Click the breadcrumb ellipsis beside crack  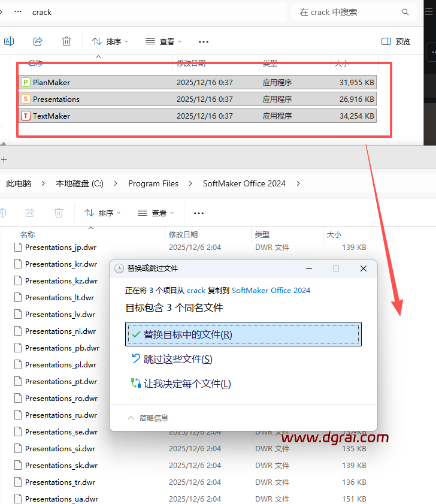[18, 12]
